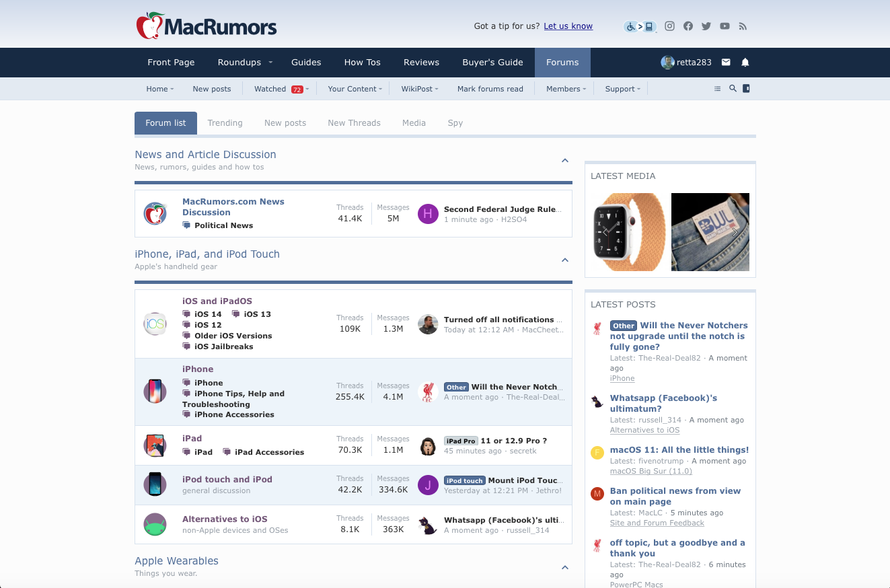Open the Facebook icon link
The height and width of the screenshot is (588, 890).
688,26
